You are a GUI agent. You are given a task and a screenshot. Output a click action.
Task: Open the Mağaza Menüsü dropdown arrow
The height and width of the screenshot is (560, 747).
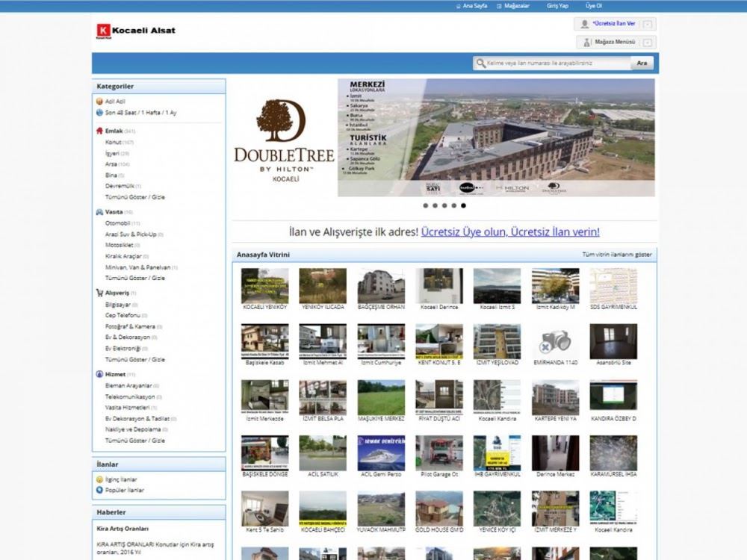coord(647,43)
